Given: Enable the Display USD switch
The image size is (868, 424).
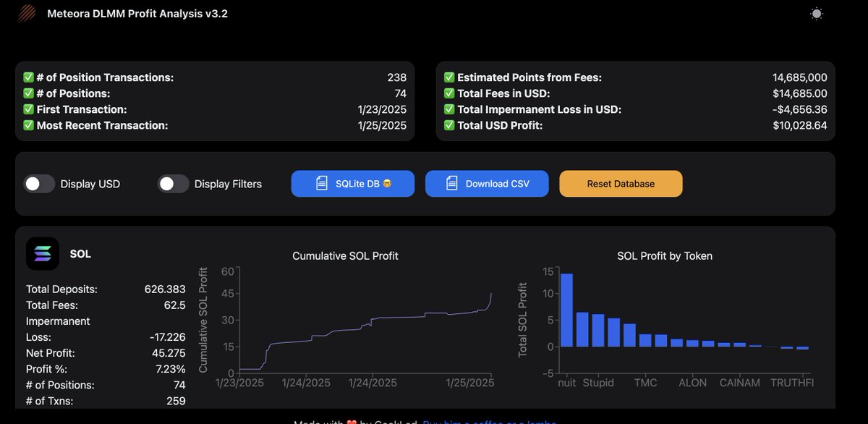Looking at the screenshot, I should coord(40,184).
